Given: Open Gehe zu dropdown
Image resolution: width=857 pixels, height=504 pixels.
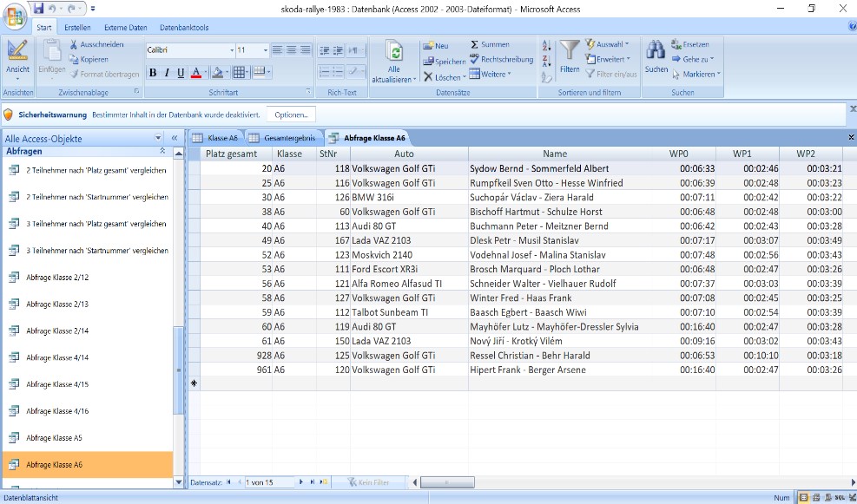Looking at the screenshot, I should pyautogui.click(x=693, y=59).
